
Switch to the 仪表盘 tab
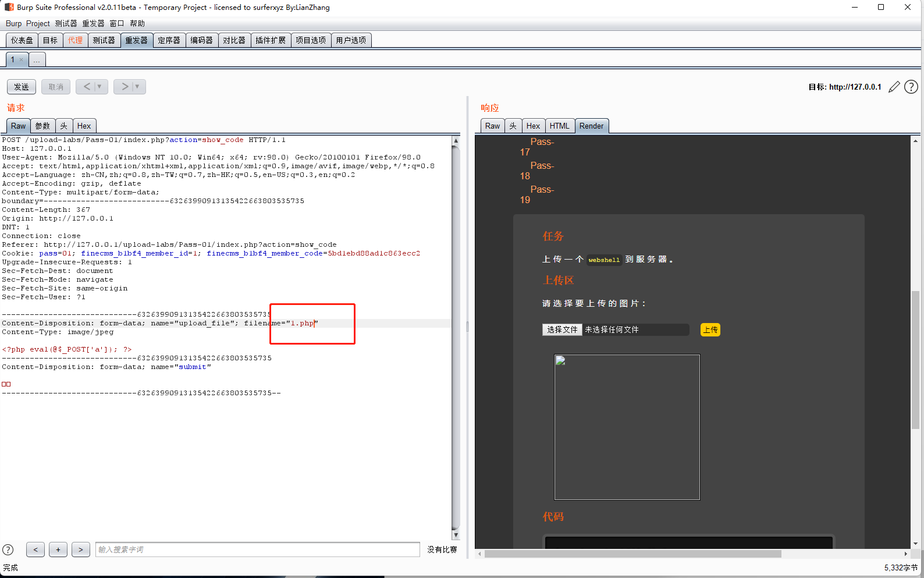coord(22,40)
